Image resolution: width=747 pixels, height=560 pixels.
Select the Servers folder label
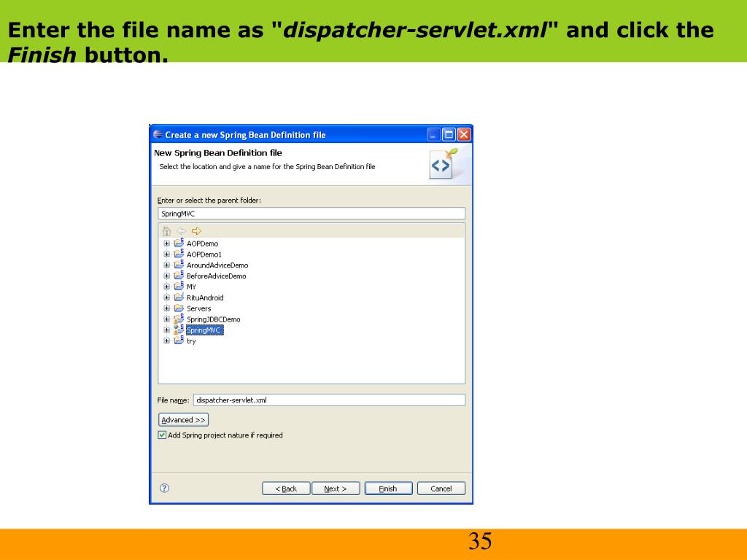pos(198,308)
